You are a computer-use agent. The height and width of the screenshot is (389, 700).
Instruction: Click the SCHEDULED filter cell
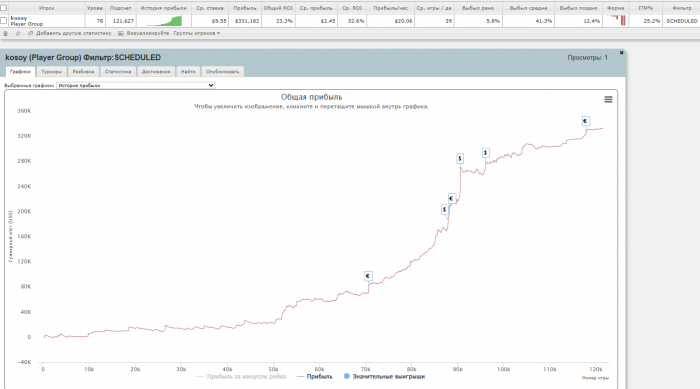click(x=682, y=21)
